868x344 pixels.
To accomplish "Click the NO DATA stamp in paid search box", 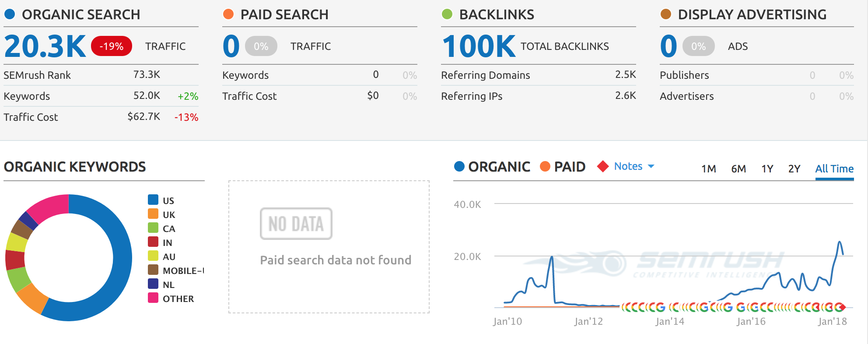I will point(296,224).
